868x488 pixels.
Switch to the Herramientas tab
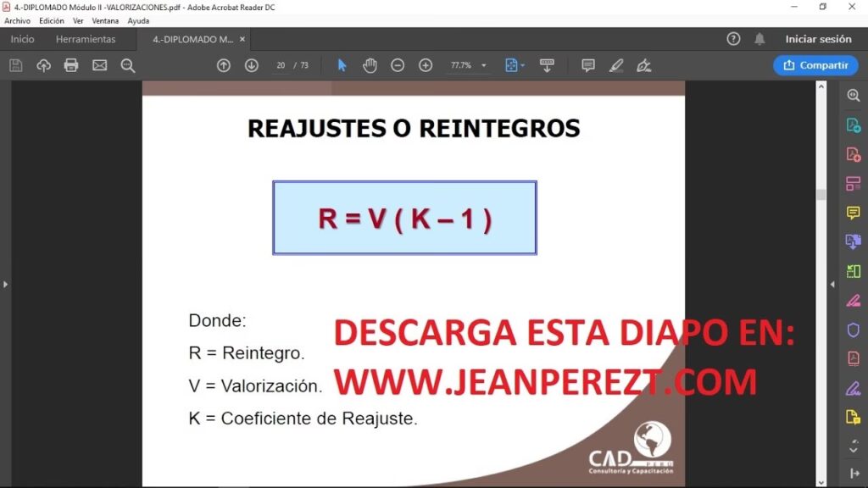pyautogui.click(x=86, y=39)
